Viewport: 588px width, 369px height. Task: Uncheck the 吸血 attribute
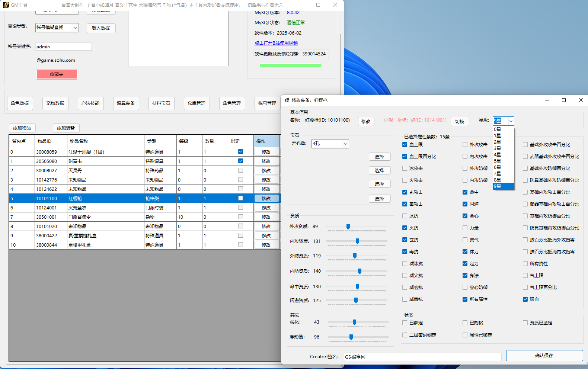[525, 299]
